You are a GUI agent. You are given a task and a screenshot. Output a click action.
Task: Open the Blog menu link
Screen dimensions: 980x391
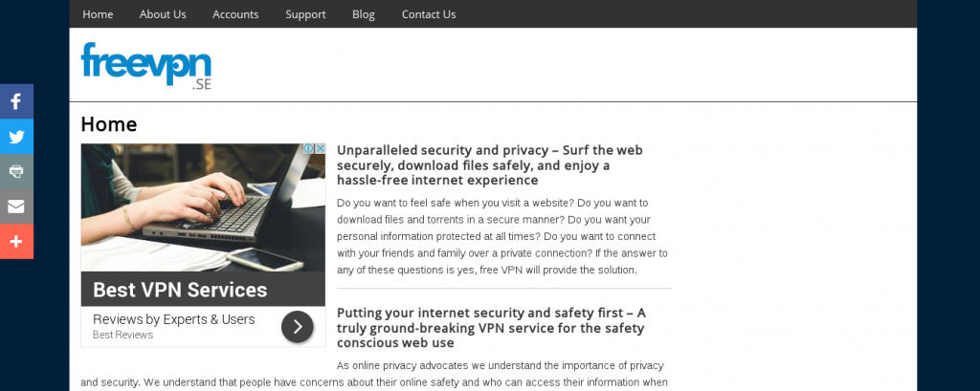[364, 14]
